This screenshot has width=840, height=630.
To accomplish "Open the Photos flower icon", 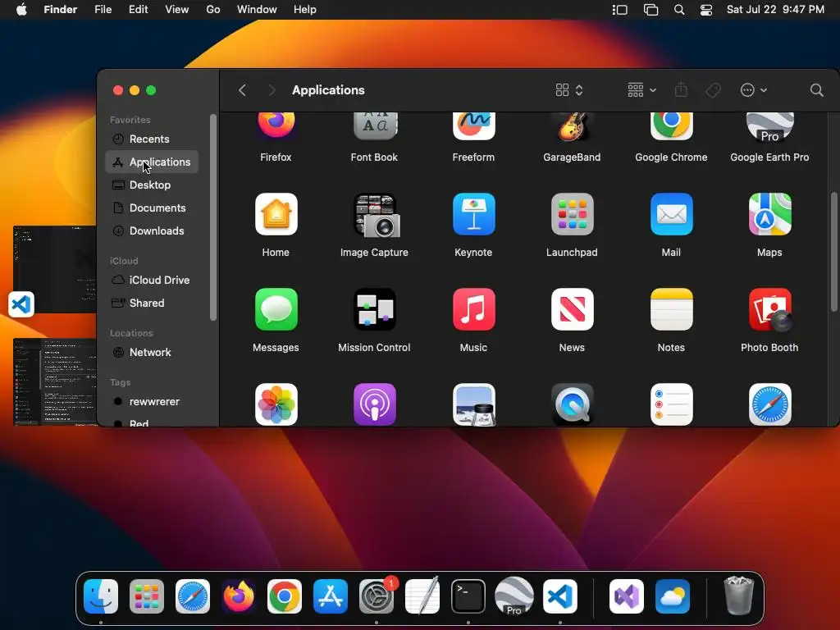I will click(276, 404).
